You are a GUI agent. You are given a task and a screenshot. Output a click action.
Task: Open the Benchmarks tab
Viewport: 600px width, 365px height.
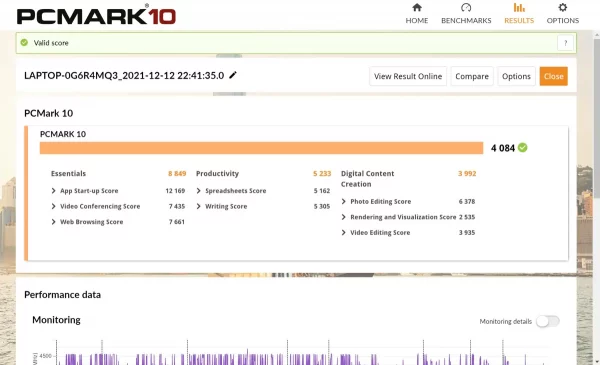tap(466, 13)
